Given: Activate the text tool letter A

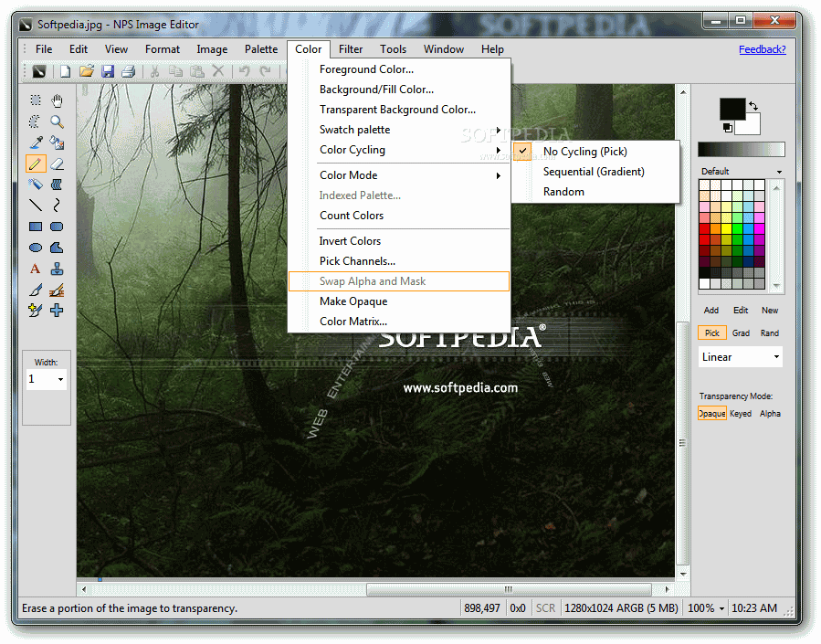Looking at the screenshot, I should [36, 269].
